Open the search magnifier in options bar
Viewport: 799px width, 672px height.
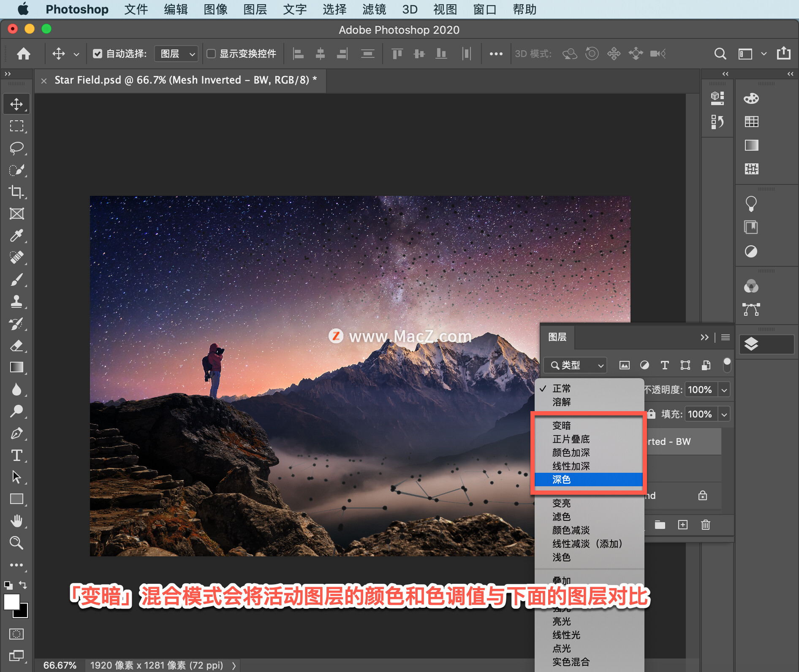[720, 54]
